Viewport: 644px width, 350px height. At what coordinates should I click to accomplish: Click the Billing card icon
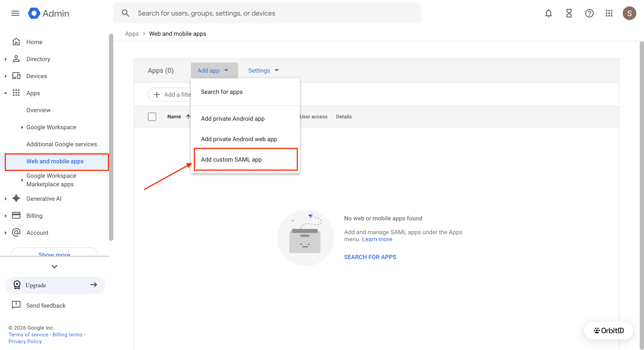[16, 215]
